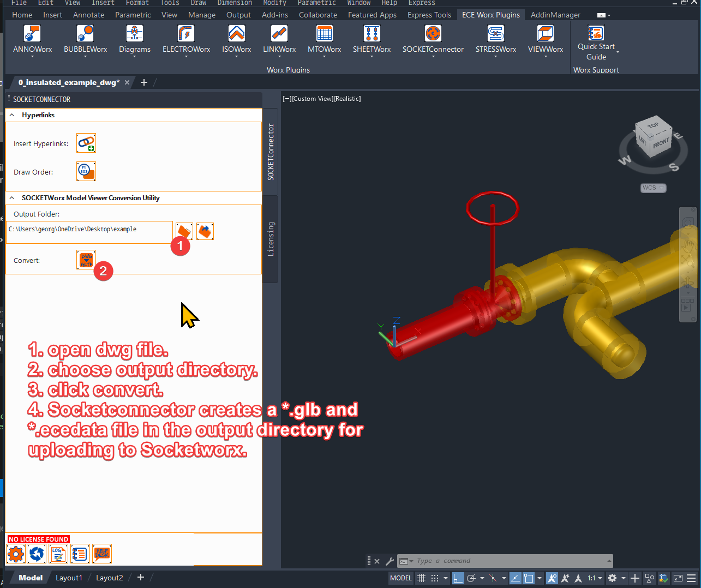Toggle Clean Screen in status bar
Screen dimensions: 701x588
click(678, 578)
